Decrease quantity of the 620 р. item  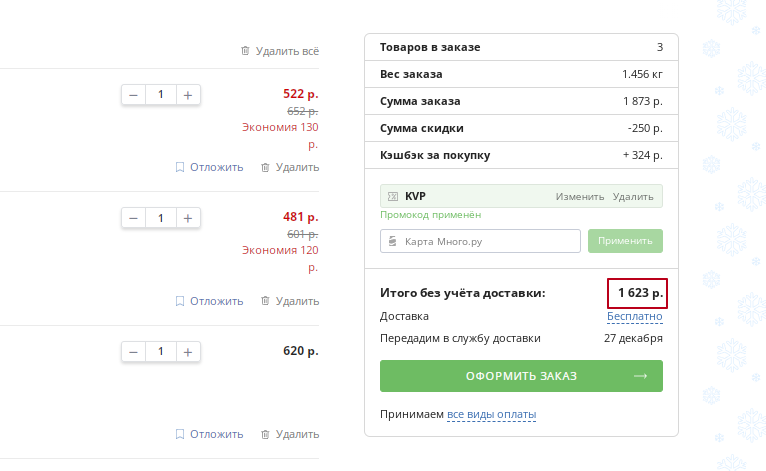click(x=133, y=352)
